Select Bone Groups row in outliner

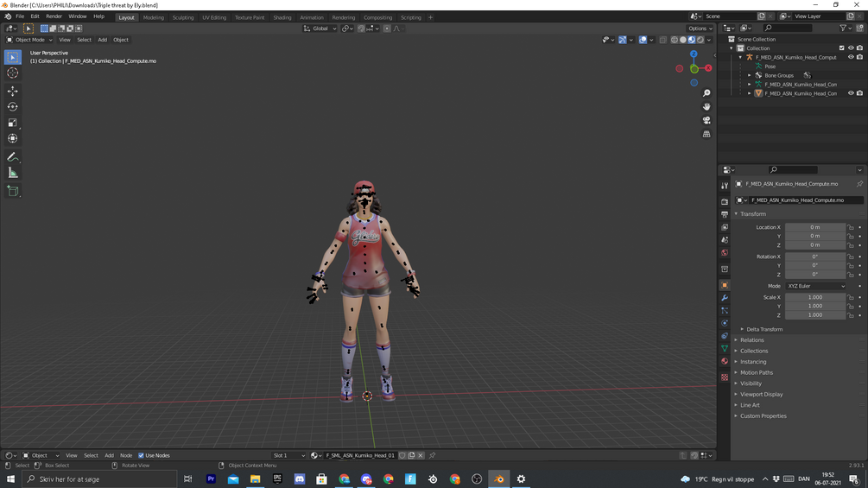779,75
